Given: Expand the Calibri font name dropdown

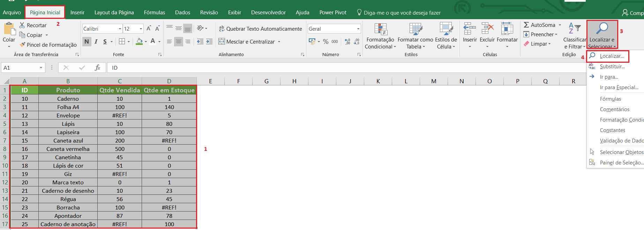Looking at the screenshot, I should (x=120, y=29).
